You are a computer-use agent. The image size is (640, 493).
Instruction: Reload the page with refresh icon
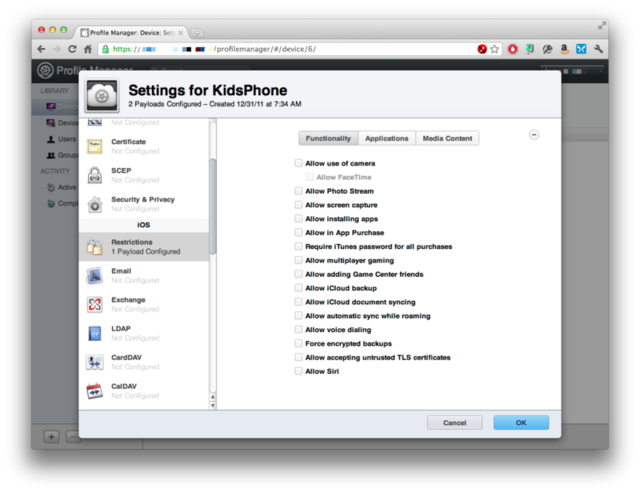coord(72,49)
